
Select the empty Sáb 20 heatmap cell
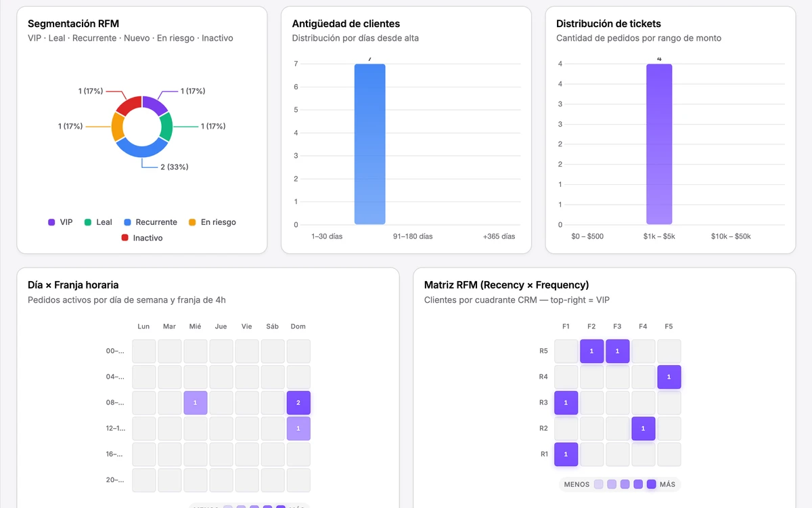pos(273,480)
